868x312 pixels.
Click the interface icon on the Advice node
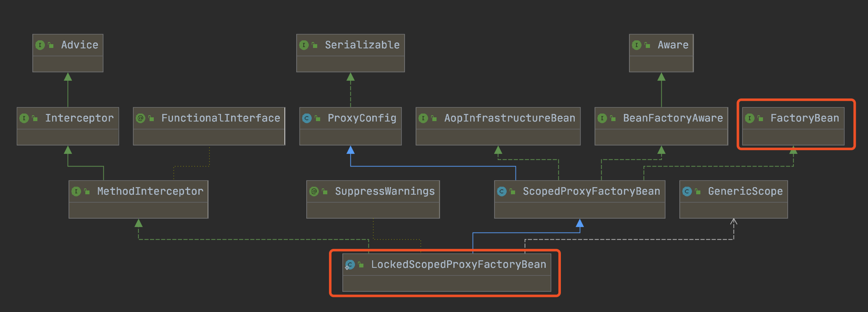pos(40,45)
